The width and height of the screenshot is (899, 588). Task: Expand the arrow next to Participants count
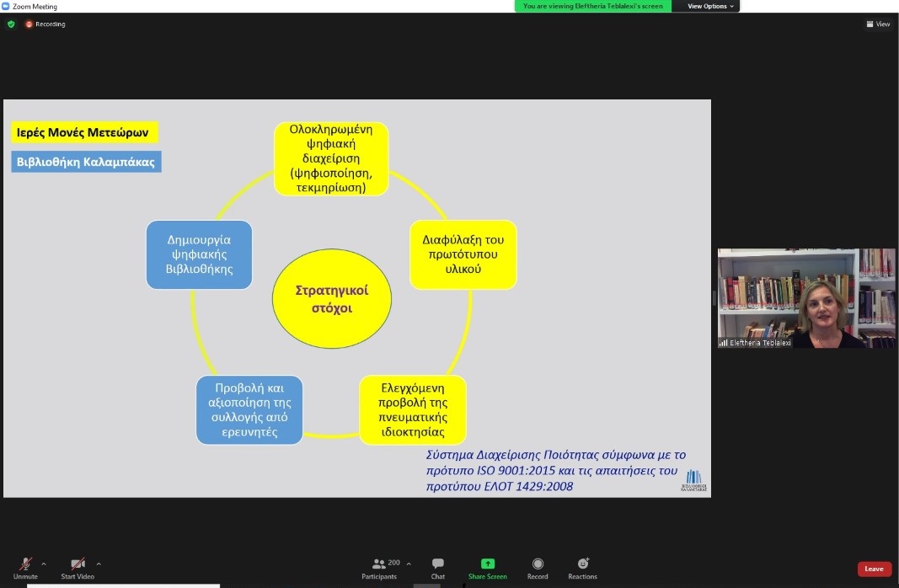[409, 564]
